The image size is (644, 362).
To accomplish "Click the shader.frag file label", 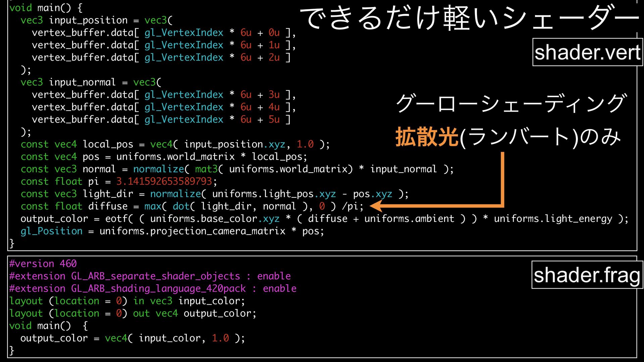I will tap(587, 275).
